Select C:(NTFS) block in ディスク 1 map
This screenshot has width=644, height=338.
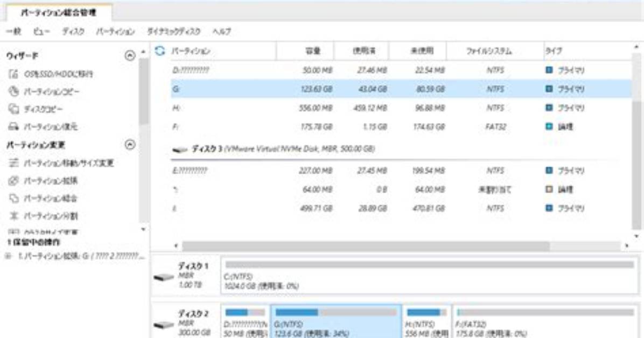click(430, 276)
